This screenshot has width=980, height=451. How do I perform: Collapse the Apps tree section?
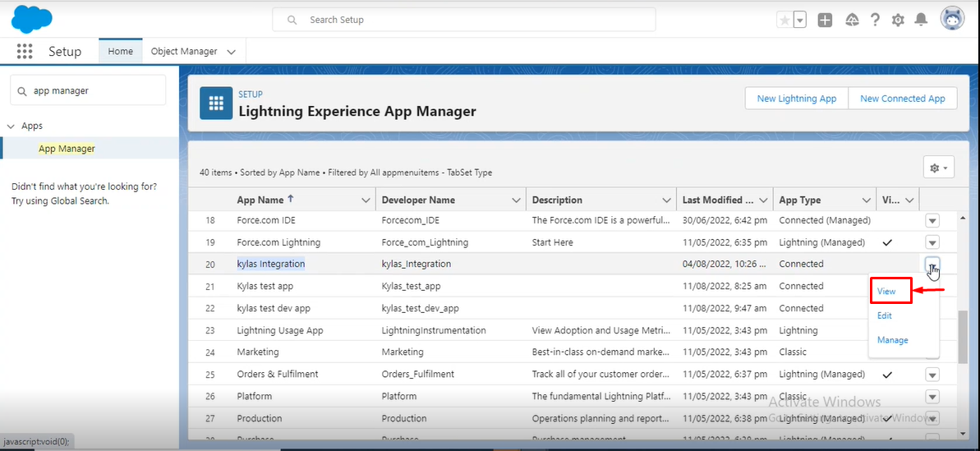pos(11,127)
